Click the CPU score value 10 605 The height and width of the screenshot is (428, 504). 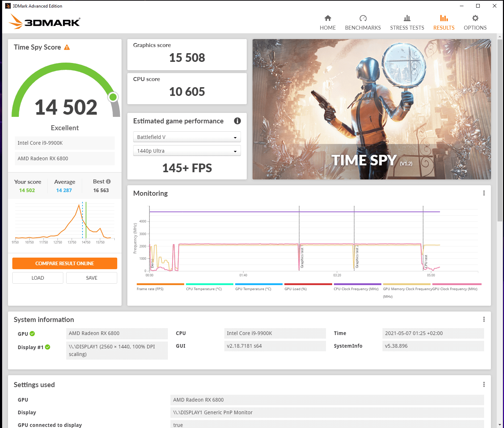(x=187, y=92)
